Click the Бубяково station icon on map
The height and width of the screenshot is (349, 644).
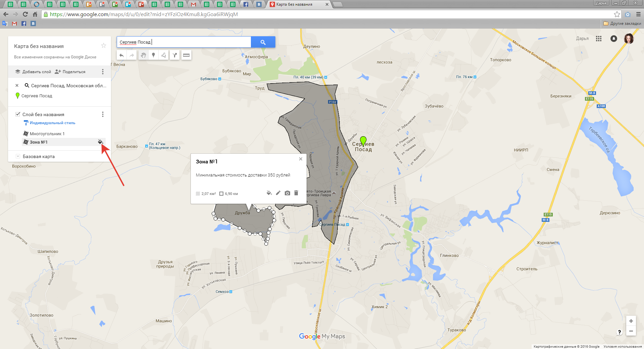coord(220,79)
